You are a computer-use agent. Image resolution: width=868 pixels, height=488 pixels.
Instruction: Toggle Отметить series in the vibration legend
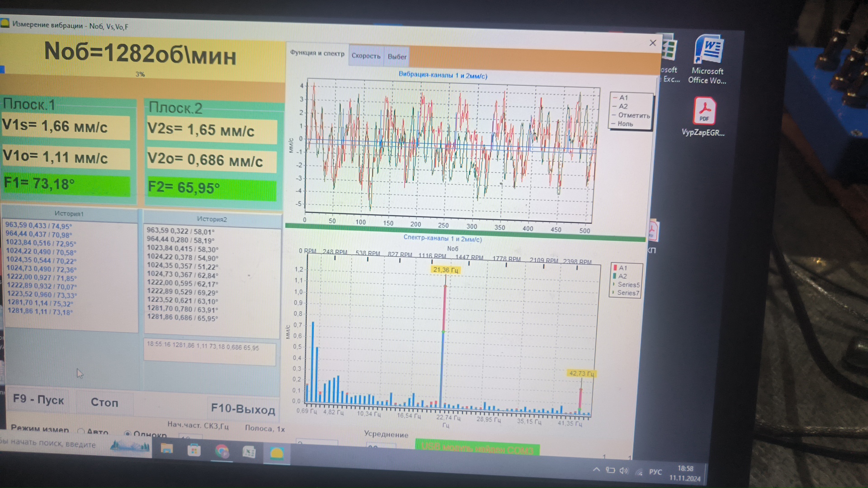(631, 115)
